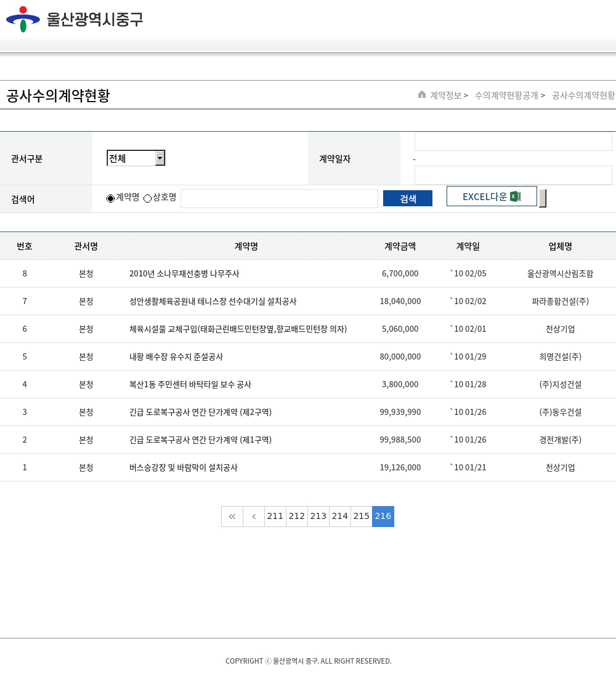Go to page 213

(318, 517)
